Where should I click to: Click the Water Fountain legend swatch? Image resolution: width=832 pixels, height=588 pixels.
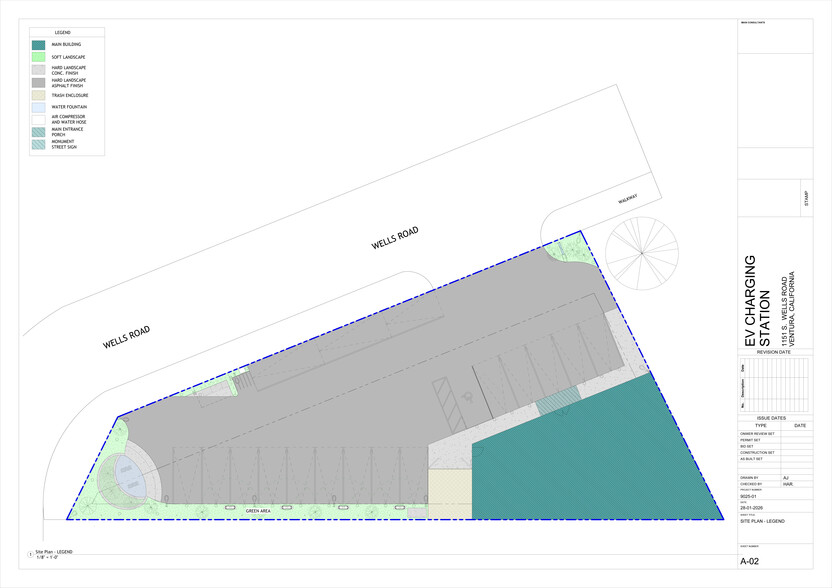[38, 106]
